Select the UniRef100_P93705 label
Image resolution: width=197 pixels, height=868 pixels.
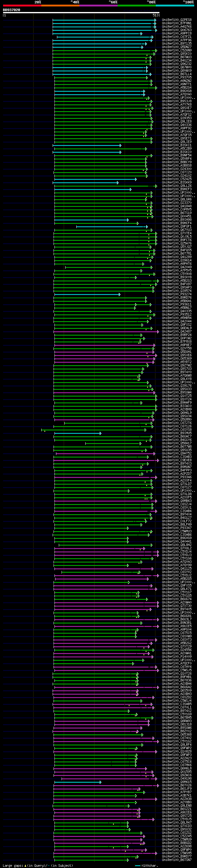point(177,78)
